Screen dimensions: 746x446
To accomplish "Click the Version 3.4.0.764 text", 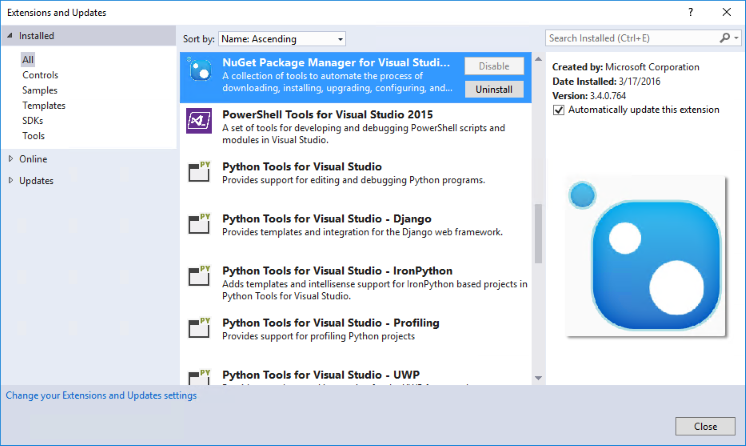I will (x=589, y=96).
